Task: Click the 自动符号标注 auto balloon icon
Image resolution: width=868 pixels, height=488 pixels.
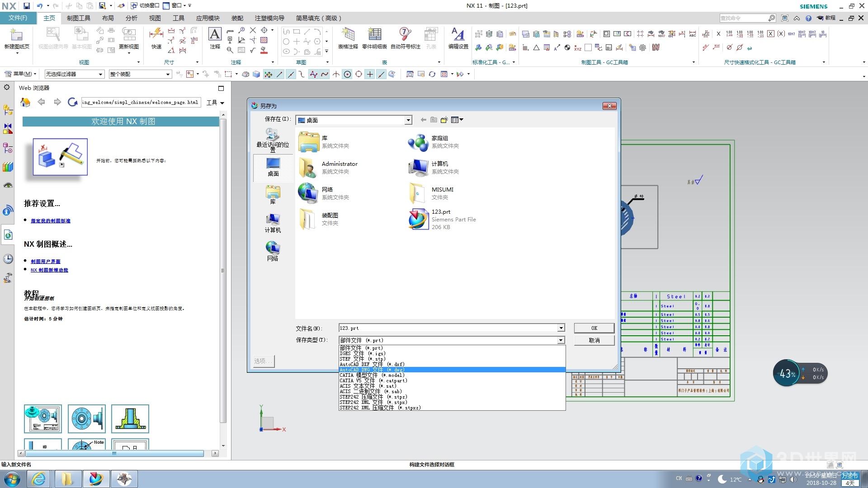Action: [x=405, y=36]
